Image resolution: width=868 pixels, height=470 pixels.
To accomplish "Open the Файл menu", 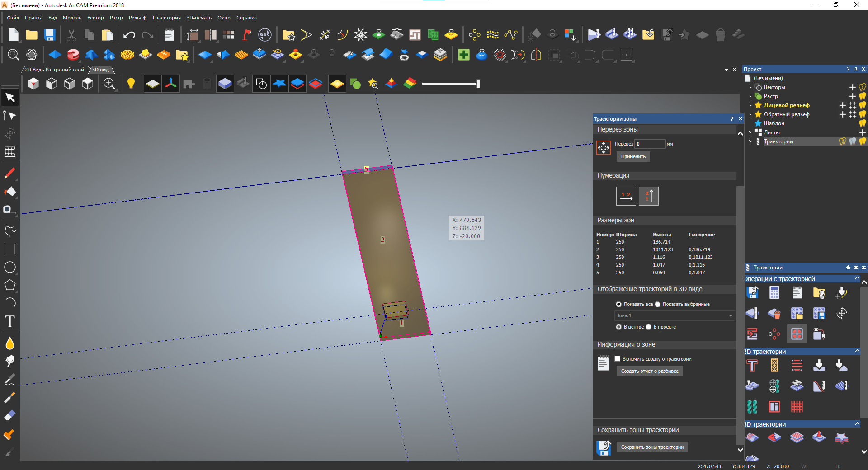I will coord(13,18).
